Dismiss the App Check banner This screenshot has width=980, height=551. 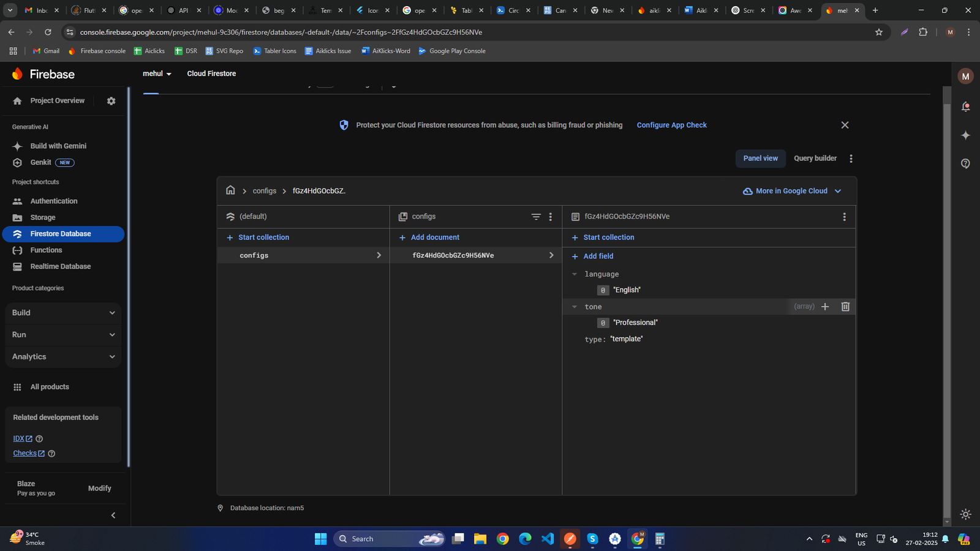tap(845, 125)
